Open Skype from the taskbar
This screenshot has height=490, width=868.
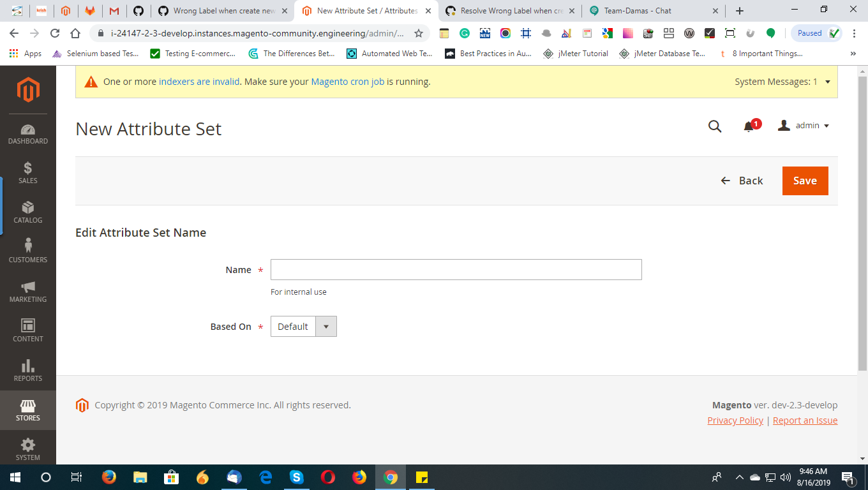pyautogui.click(x=296, y=477)
